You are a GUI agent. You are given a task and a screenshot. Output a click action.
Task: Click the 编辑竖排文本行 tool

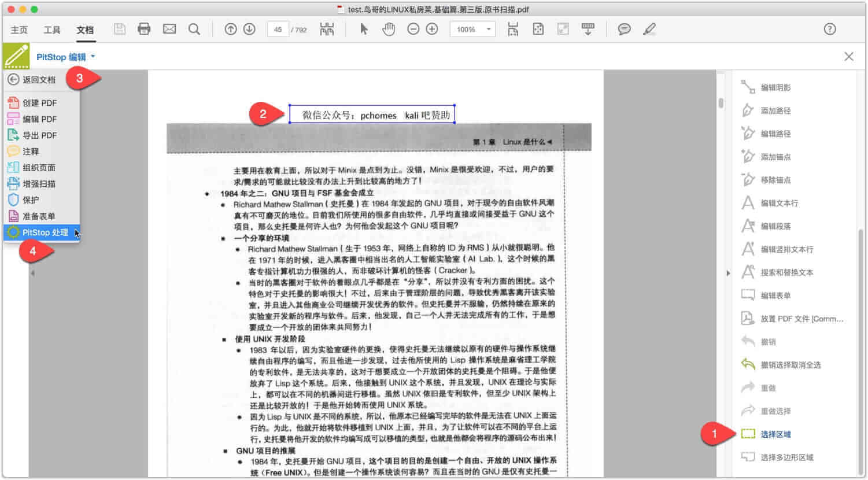777,249
